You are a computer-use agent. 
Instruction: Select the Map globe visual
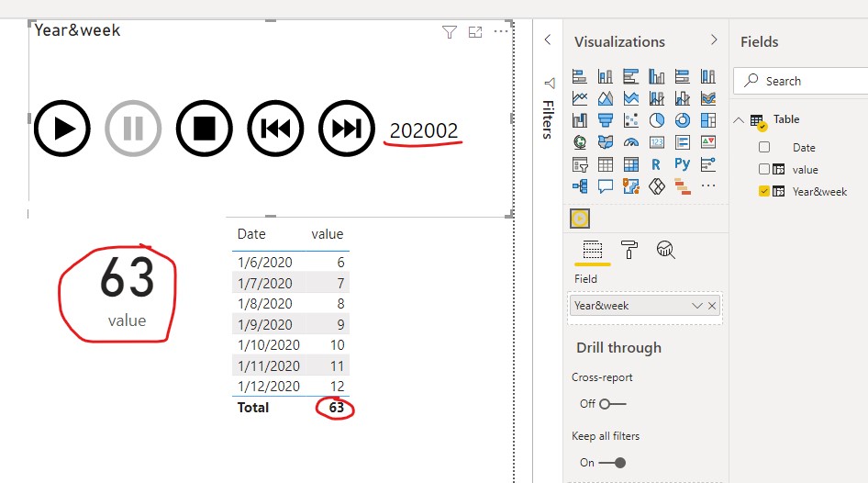point(580,142)
